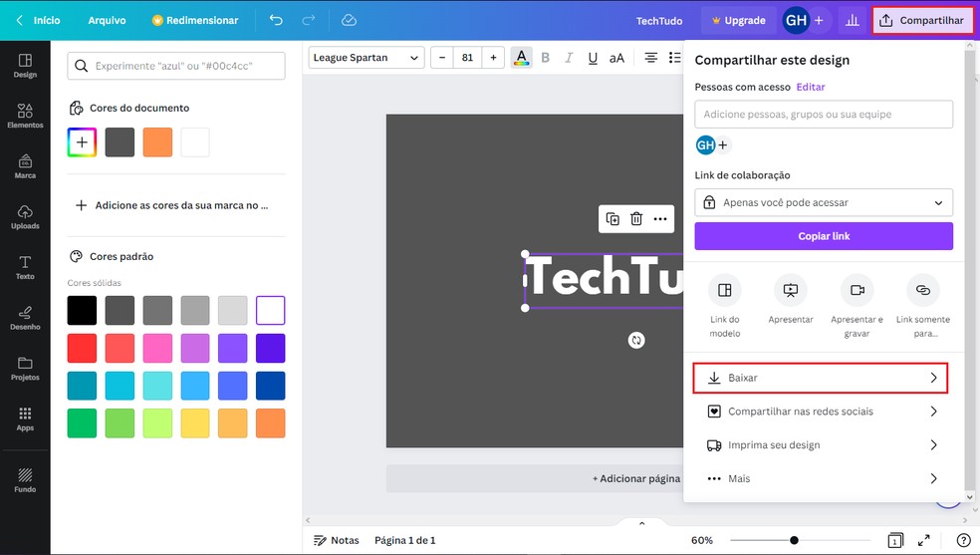Open the Uploads sidebar panel
This screenshot has width=980, height=555.
click(25, 216)
